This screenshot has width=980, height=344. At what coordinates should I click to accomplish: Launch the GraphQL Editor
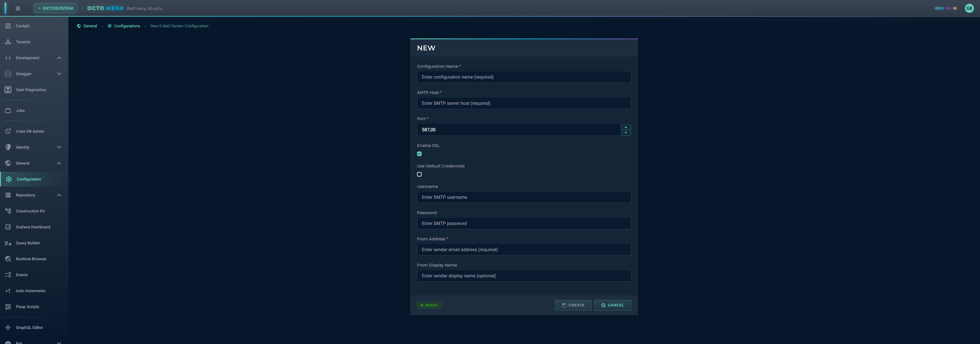coord(8,327)
